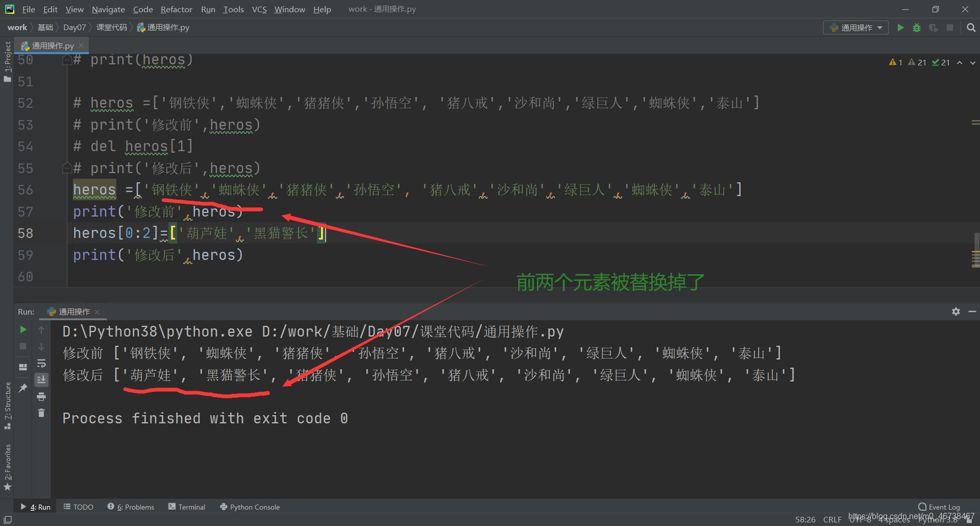Hide the Run panel with the minimize dash
Viewport: 980px width, 526px height.
972,312
